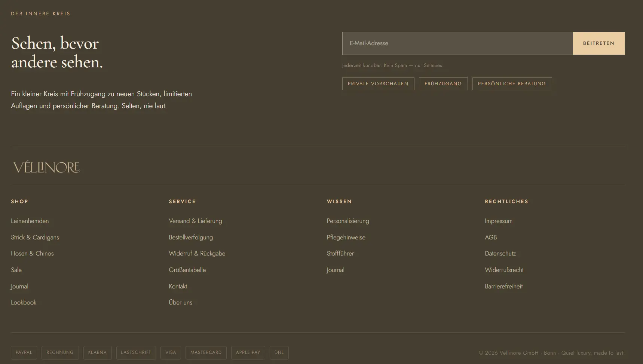Open the Impressum link
Screen dimensions: 643x364
499,221
